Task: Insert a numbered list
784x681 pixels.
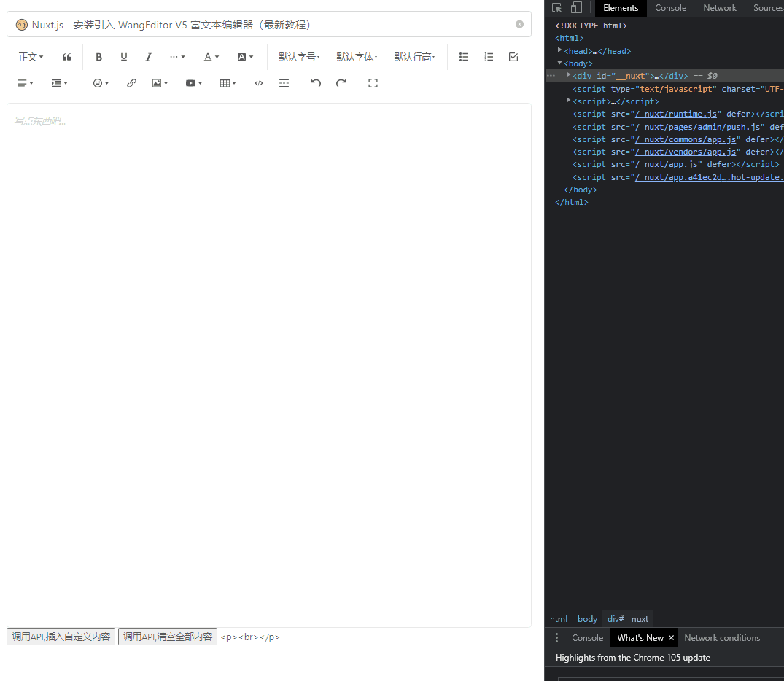Action: pyautogui.click(x=489, y=57)
